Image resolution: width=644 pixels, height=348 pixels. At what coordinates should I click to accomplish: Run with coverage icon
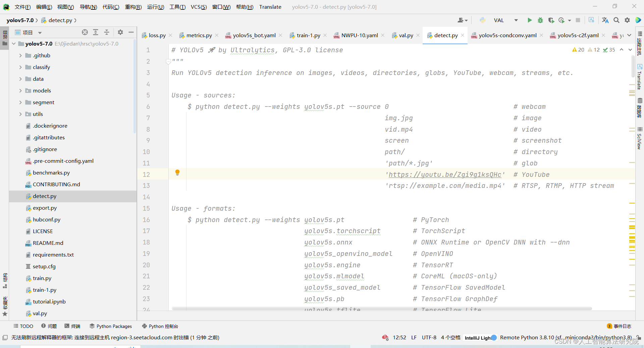[x=551, y=20]
